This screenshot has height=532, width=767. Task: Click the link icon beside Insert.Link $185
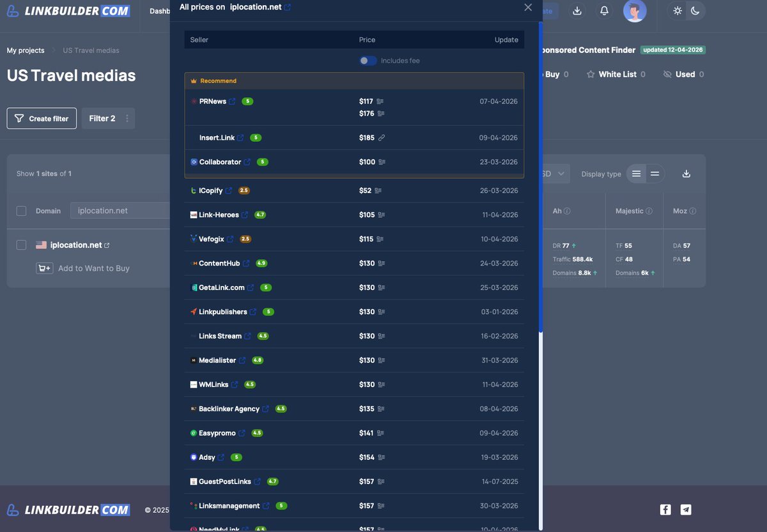click(382, 138)
